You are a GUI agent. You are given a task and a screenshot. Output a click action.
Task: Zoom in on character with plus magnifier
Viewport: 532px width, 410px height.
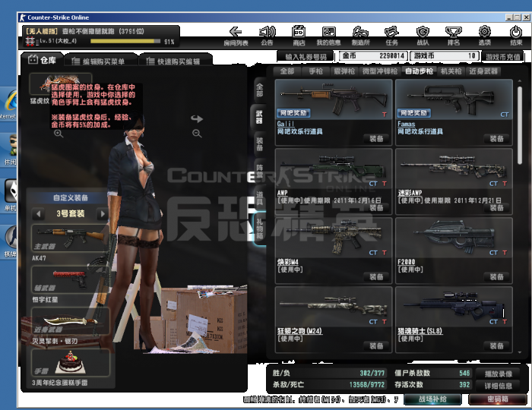coord(59,134)
